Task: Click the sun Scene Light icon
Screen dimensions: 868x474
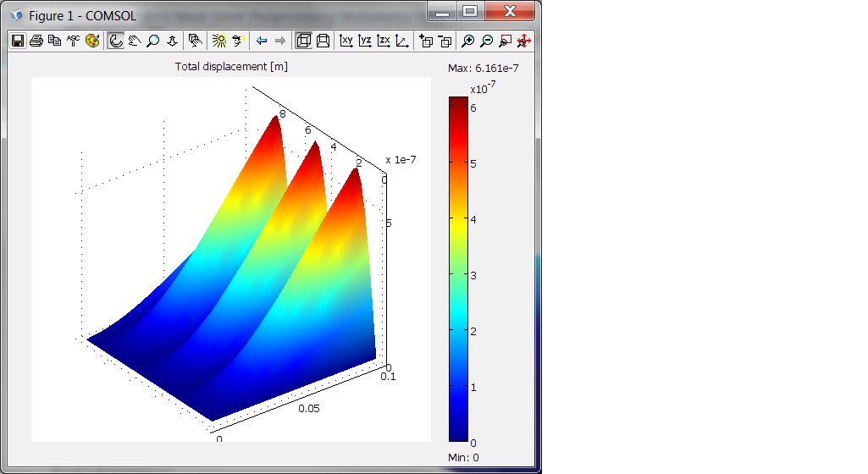Action: pyautogui.click(x=219, y=41)
